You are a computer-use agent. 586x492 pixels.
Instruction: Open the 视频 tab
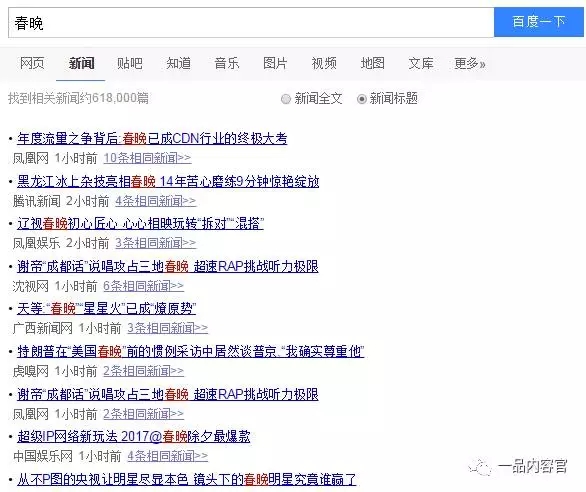coord(324,63)
